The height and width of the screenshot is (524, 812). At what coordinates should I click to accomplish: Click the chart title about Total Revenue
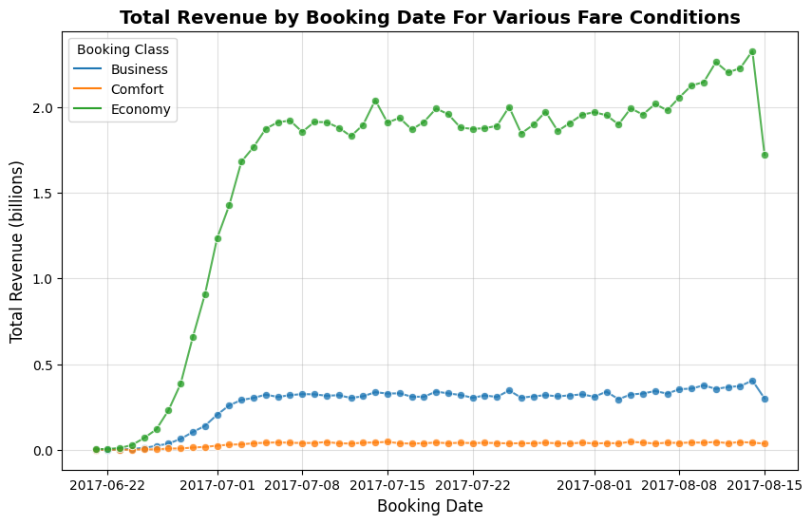tap(429, 17)
